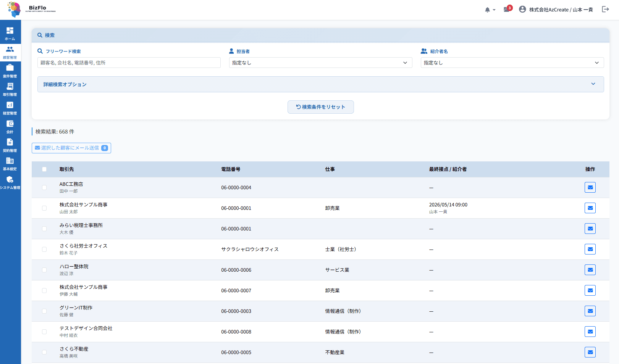
Task: Check the ABC工務店 row checkbox
Action: [44, 188]
